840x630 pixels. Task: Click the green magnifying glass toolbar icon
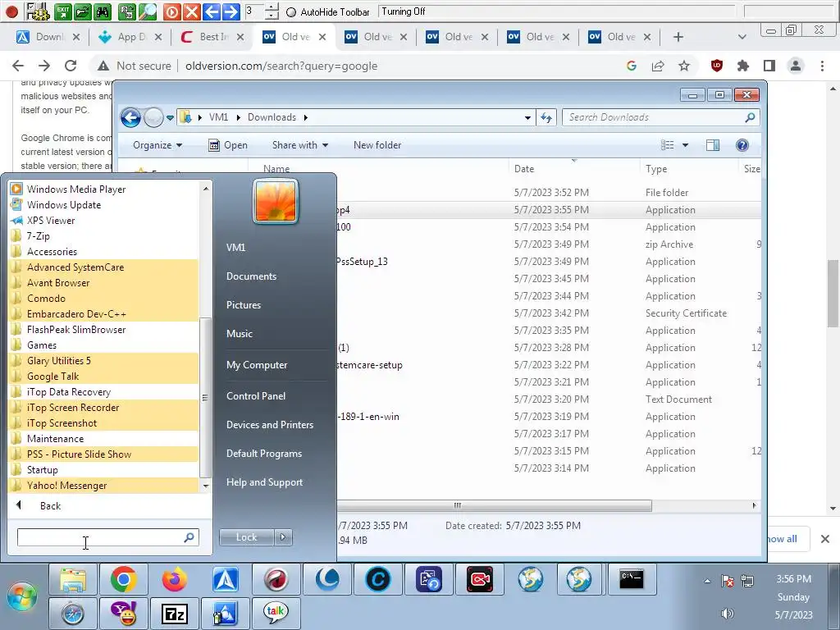click(x=148, y=11)
